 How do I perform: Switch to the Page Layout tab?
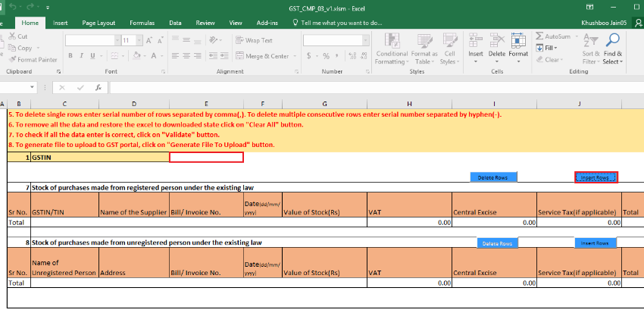click(98, 23)
